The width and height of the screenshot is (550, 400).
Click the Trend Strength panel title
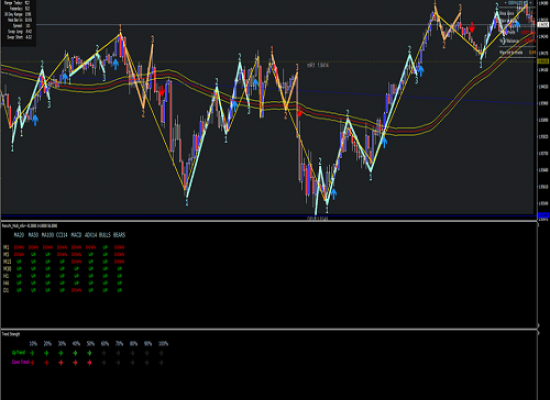click(x=11, y=334)
